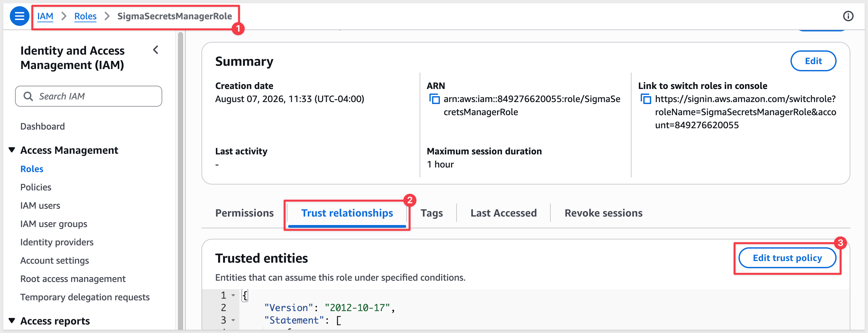868x333 pixels.
Task: Go to Roles breadcrumb link
Action: [x=85, y=16]
